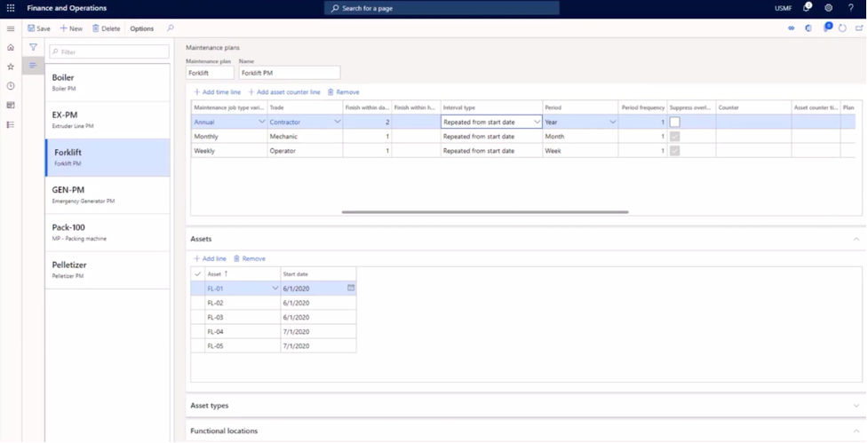The image size is (868, 443).
Task: Click Add asset counter line button
Action: (x=284, y=91)
